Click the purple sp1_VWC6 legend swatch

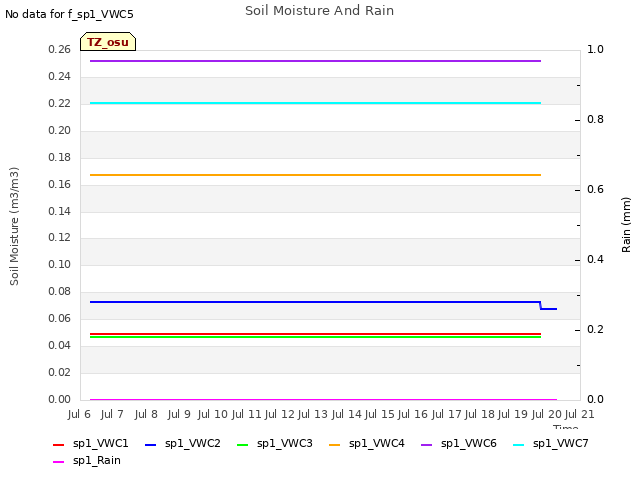pyautogui.click(x=427, y=444)
